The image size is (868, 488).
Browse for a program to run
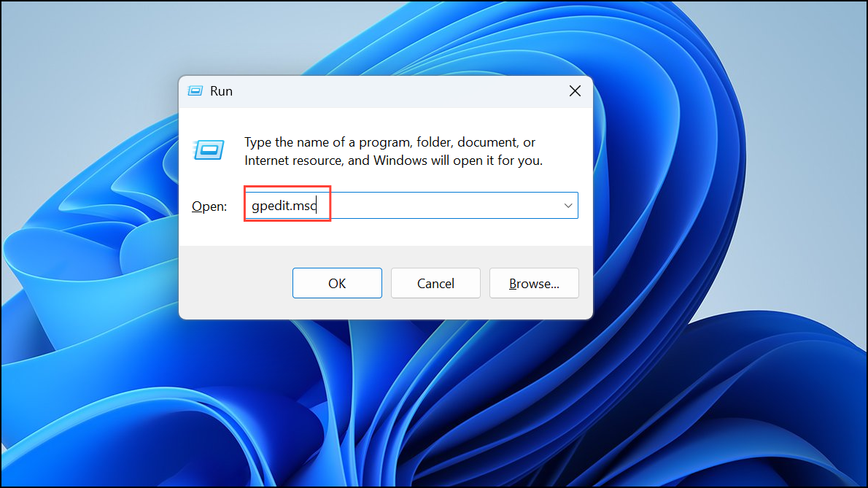(x=534, y=283)
